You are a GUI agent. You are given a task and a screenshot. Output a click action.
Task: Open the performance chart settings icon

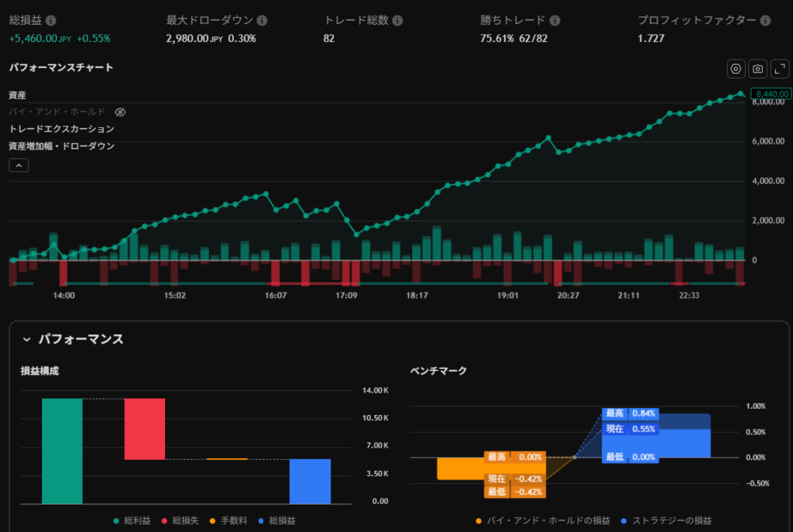click(x=736, y=69)
